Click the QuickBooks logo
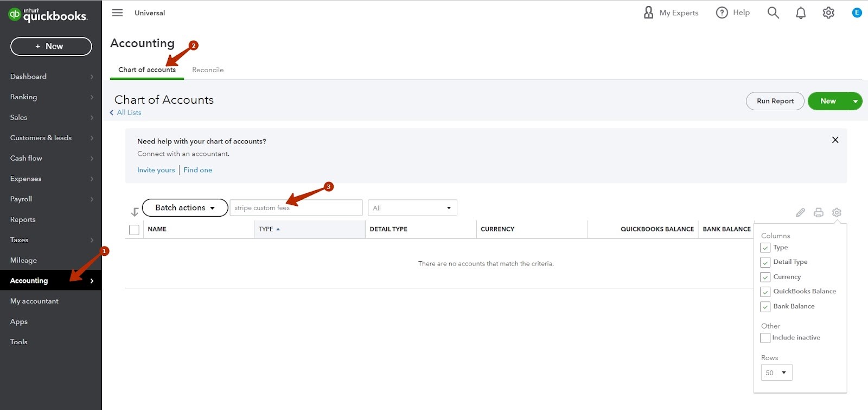Image resolution: width=868 pixels, height=410 pixels. (x=48, y=15)
